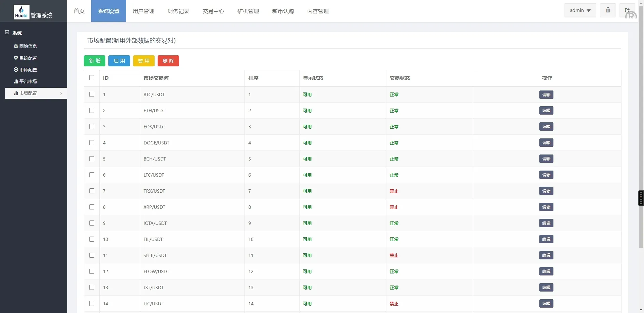Open the 矿机管理 menu
644x313 pixels.
tap(248, 11)
